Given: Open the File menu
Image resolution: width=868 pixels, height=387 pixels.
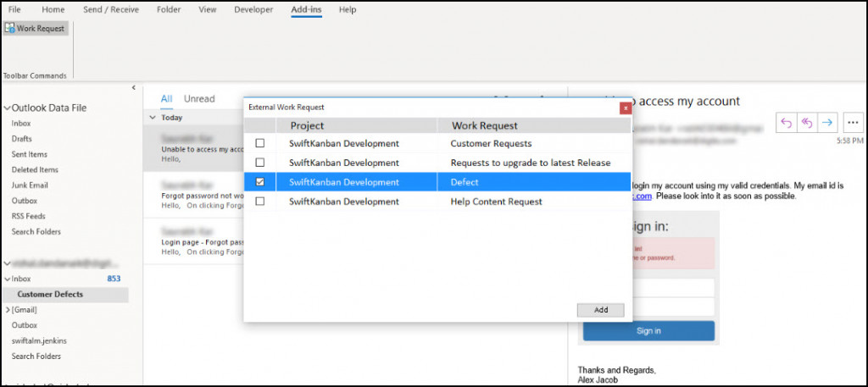Looking at the screenshot, I should (x=15, y=9).
